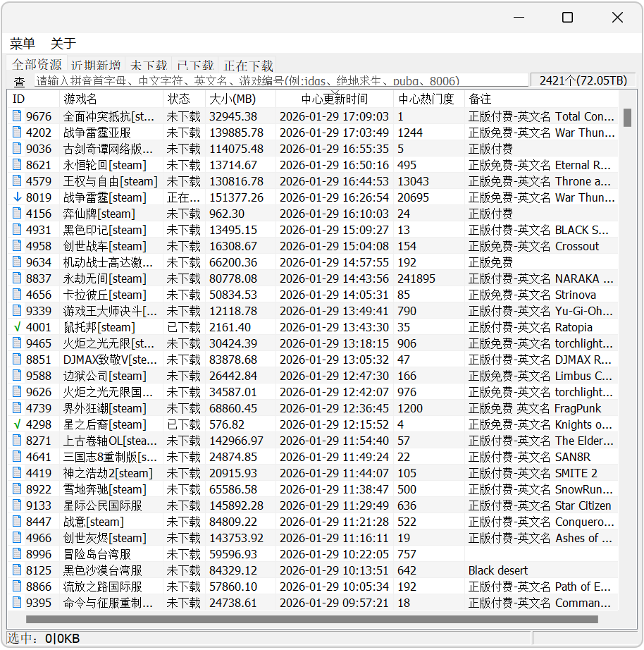The image size is (644, 650).
Task: Click the document icon for ID 9465
Action: (x=17, y=343)
